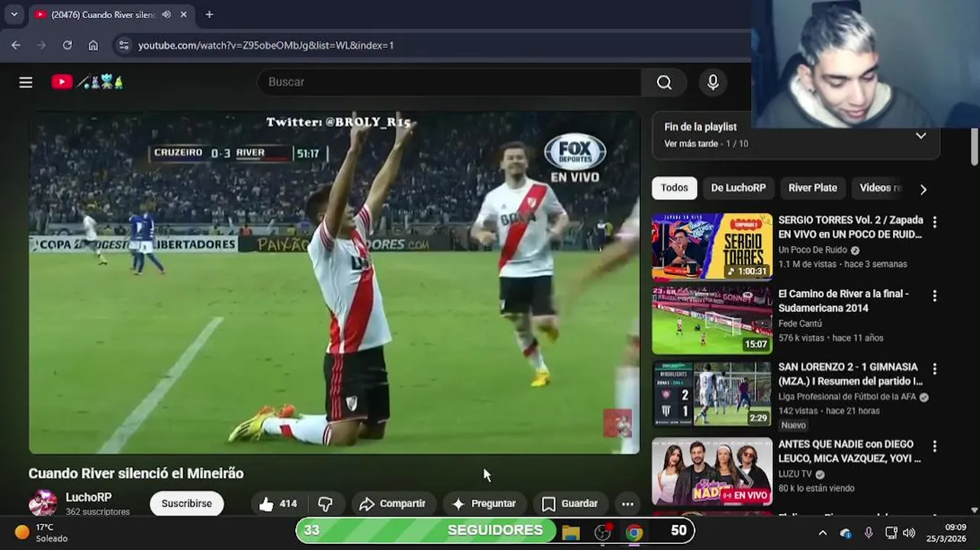The width and height of the screenshot is (980, 550).
Task: Open SERGIO TORRES Vol. 2 video thumbnail
Action: (712, 247)
